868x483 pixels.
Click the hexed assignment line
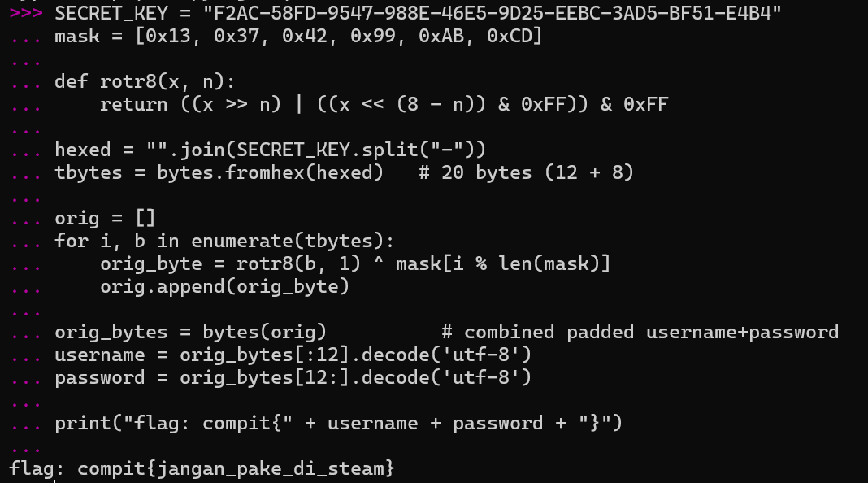[x=270, y=150]
